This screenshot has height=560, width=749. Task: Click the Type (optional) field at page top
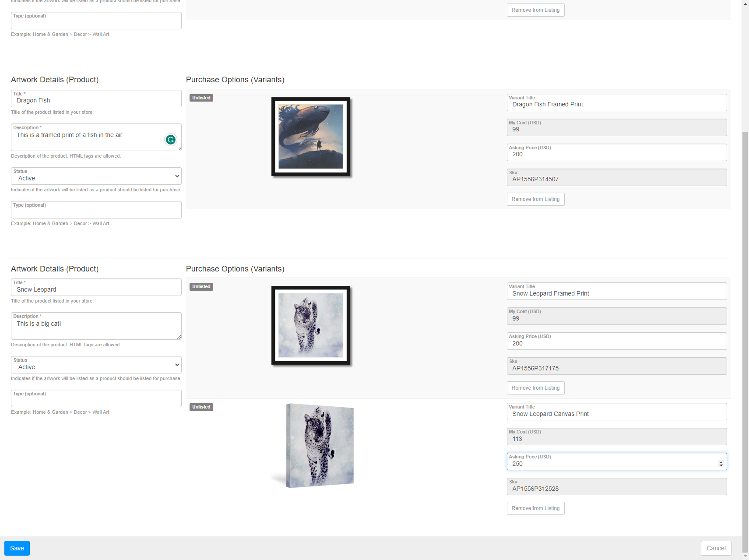point(96,21)
